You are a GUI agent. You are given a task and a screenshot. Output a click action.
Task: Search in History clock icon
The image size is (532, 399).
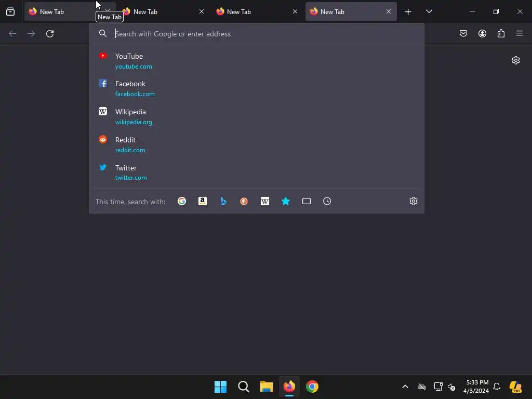click(x=327, y=201)
